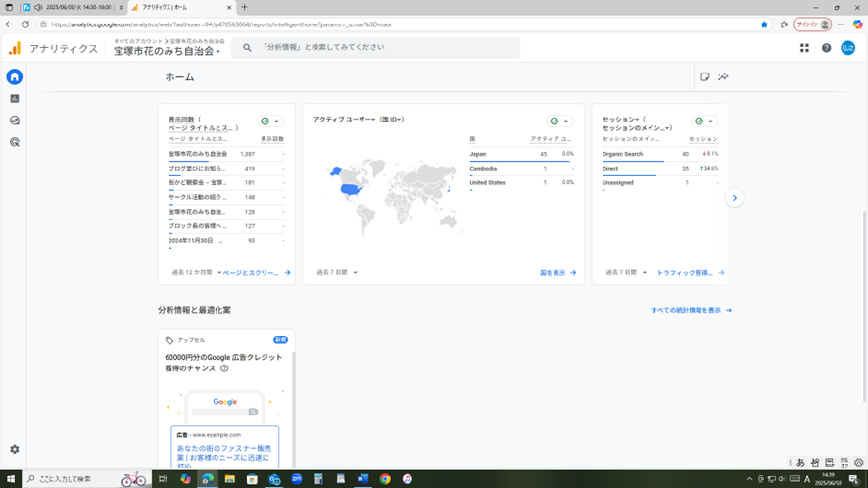Open the status dropdown on セッション card
Image resolution: width=868 pixels, height=488 pixels.
pyautogui.click(x=704, y=121)
